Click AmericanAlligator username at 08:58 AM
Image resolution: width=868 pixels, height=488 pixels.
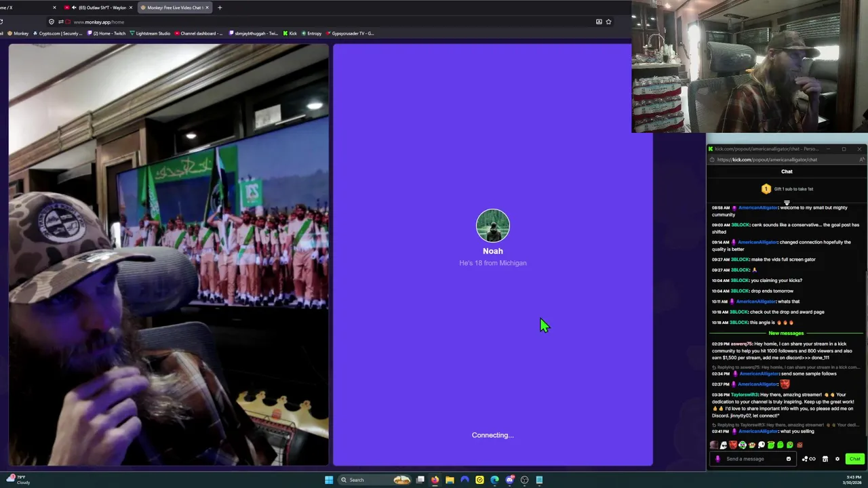point(758,208)
